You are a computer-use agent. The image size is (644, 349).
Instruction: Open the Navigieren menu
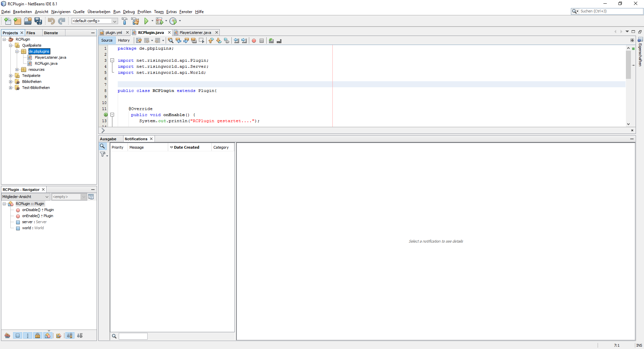[x=61, y=12]
